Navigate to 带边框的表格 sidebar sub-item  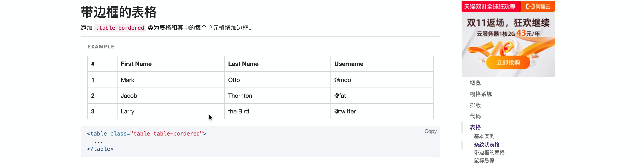(x=489, y=153)
